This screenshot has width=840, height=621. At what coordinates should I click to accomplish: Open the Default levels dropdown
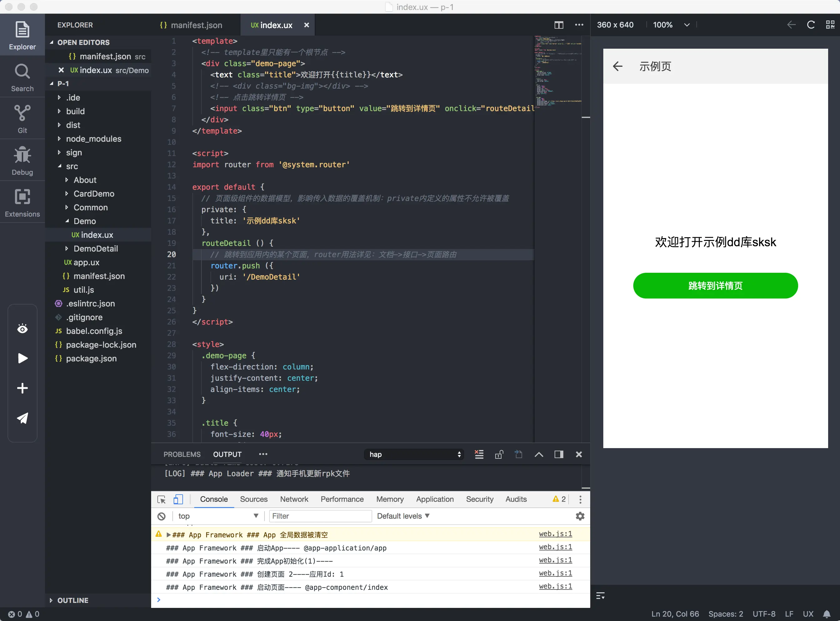[403, 516]
